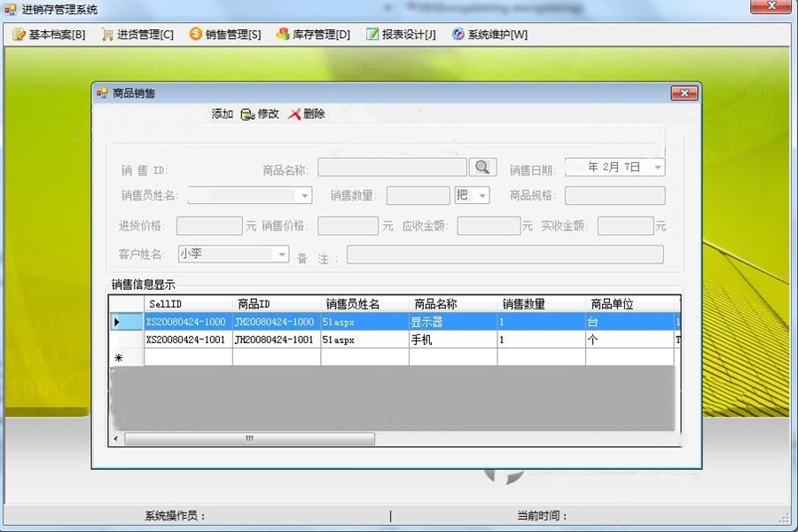Viewport: 798px width, 532px height.
Task: Select cell JH20080424-1001
Action: (277, 340)
